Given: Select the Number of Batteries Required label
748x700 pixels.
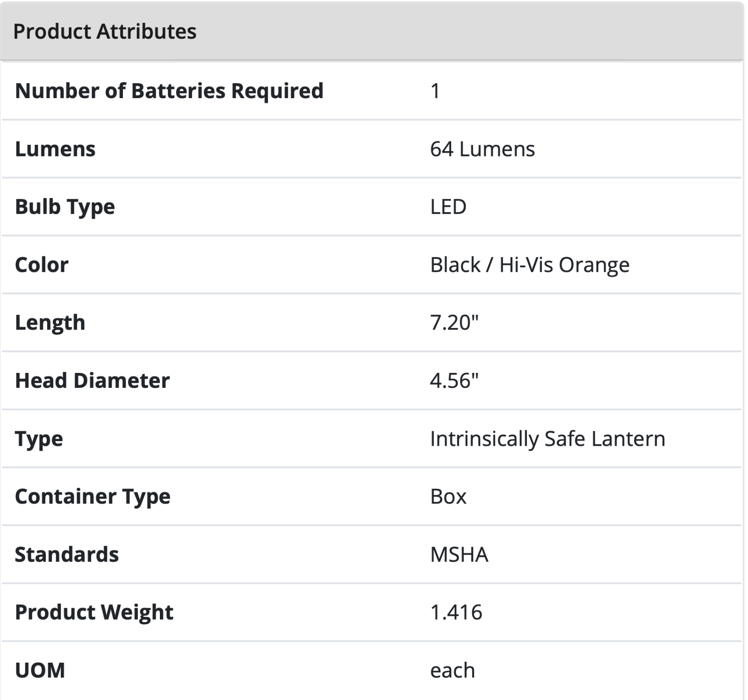Looking at the screenshot, I should tap(169, 91).
